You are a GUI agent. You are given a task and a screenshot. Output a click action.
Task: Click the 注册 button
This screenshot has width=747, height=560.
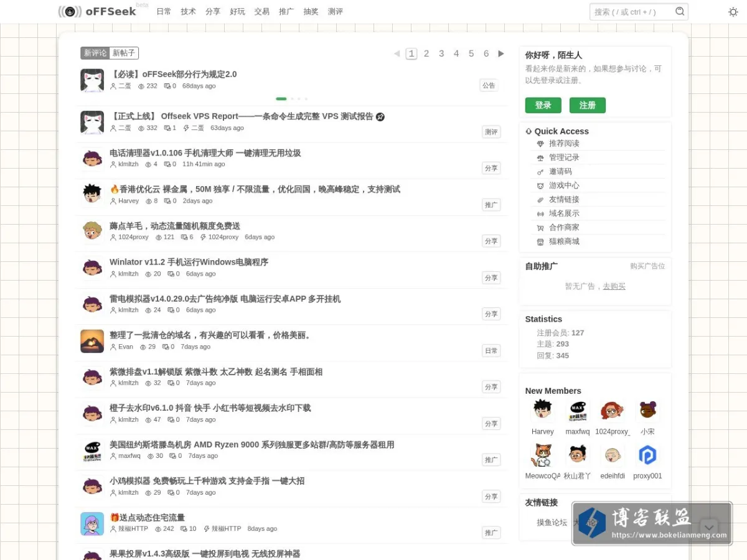coord(587,105)
